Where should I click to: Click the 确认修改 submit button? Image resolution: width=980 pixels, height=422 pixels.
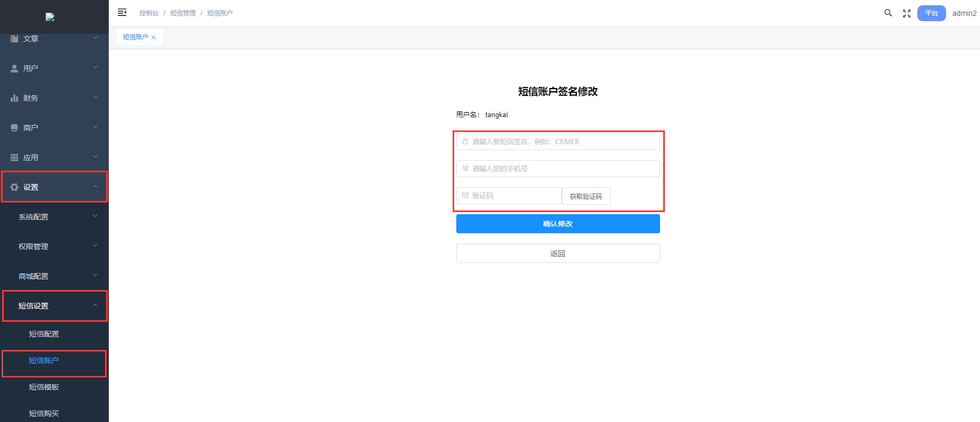(558, 224)
